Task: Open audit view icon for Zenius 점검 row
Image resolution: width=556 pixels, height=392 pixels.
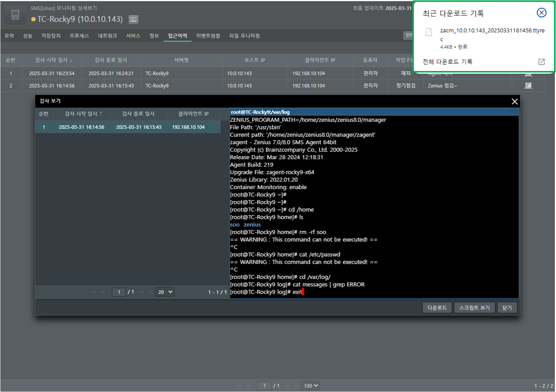Action: 528,86
